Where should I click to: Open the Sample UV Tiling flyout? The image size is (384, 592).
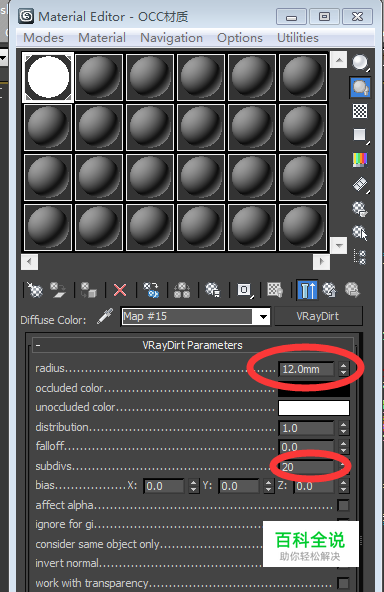pyautogui.click(x=360, y=135)
